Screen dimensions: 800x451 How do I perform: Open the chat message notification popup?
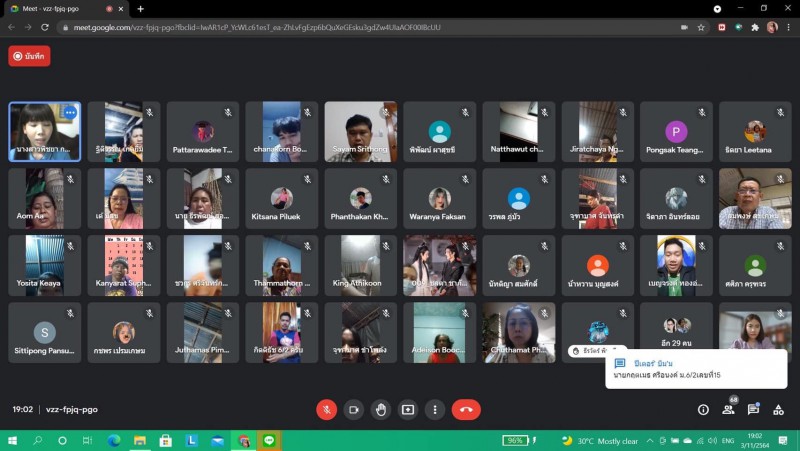[692, 369]
